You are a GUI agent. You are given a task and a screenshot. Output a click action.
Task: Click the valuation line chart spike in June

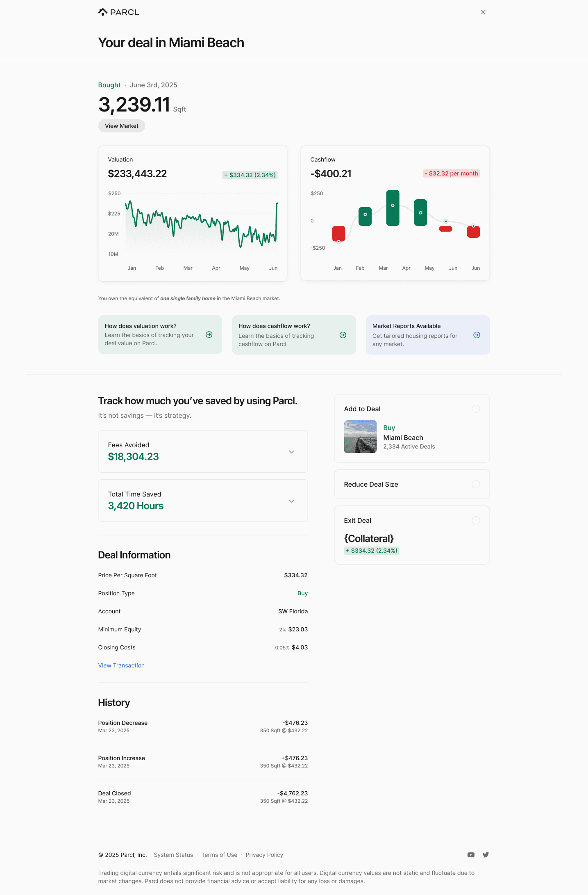277,221
